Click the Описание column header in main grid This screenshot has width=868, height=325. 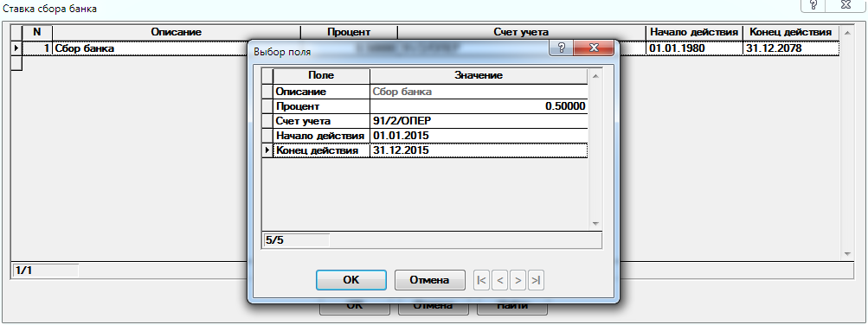point(176,33)
